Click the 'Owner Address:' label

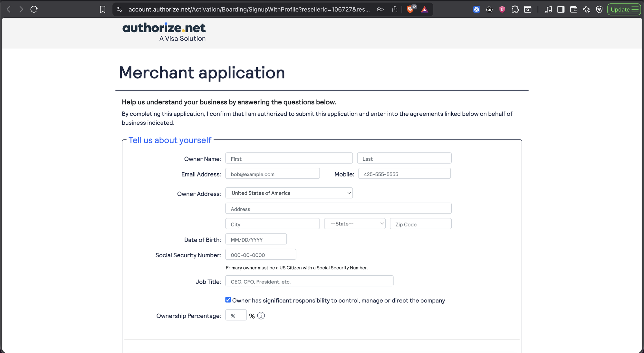(x=199, y=194)
